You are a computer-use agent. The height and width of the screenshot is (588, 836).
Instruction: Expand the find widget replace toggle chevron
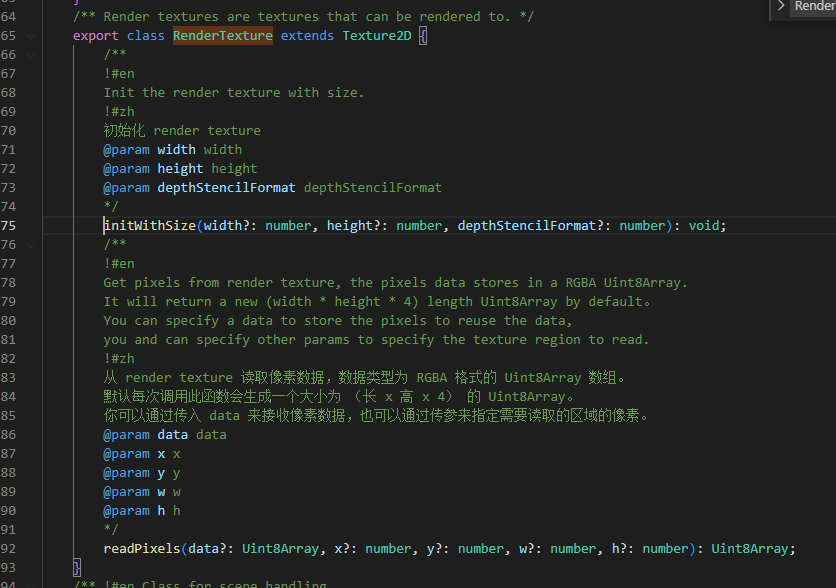coord(781,6)
